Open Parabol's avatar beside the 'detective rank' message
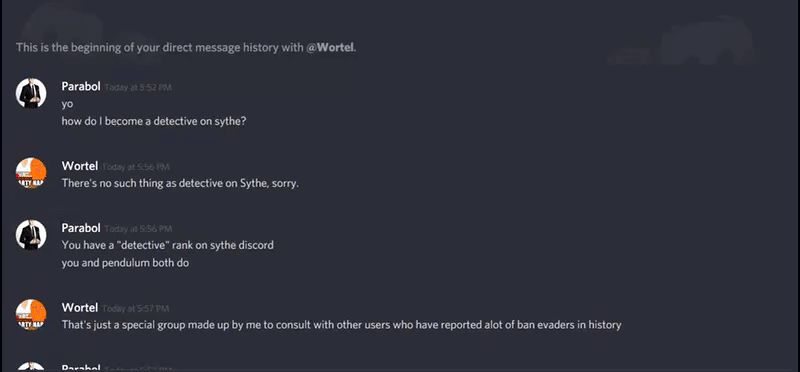Viewport: 800px width, 372px height. (31, 234)
